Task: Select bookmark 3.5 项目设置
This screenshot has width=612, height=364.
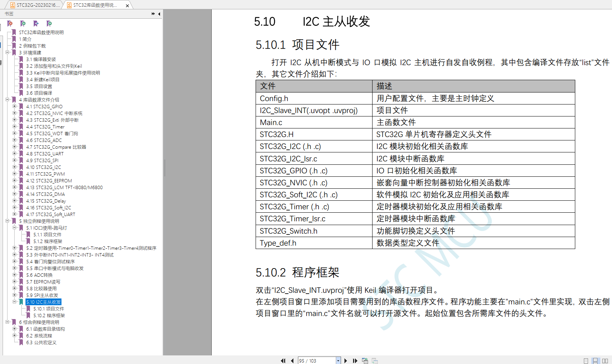Action: coord(39,87)
